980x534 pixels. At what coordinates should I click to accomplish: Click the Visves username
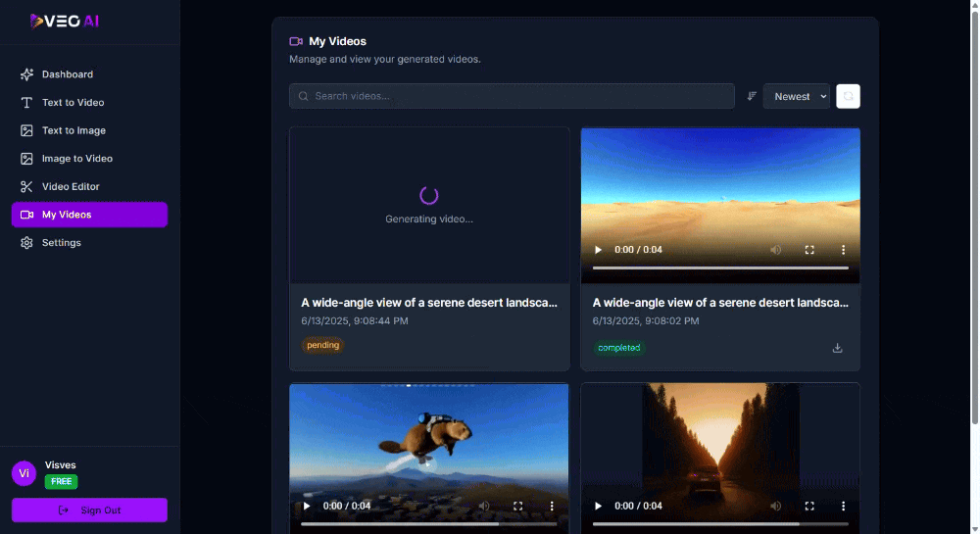click(x=61, y=465)
